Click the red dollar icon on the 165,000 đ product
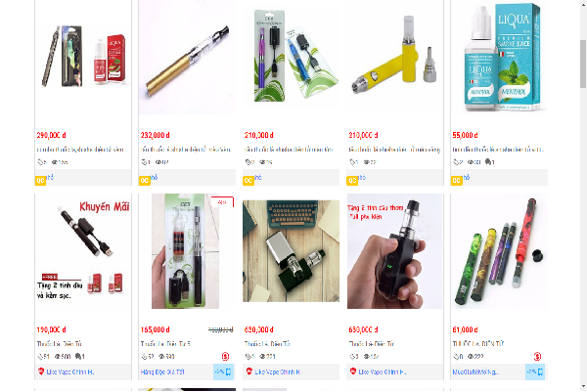Image resolution: width=587 pixels, height=392 pixels. click(x=225, y=357)
